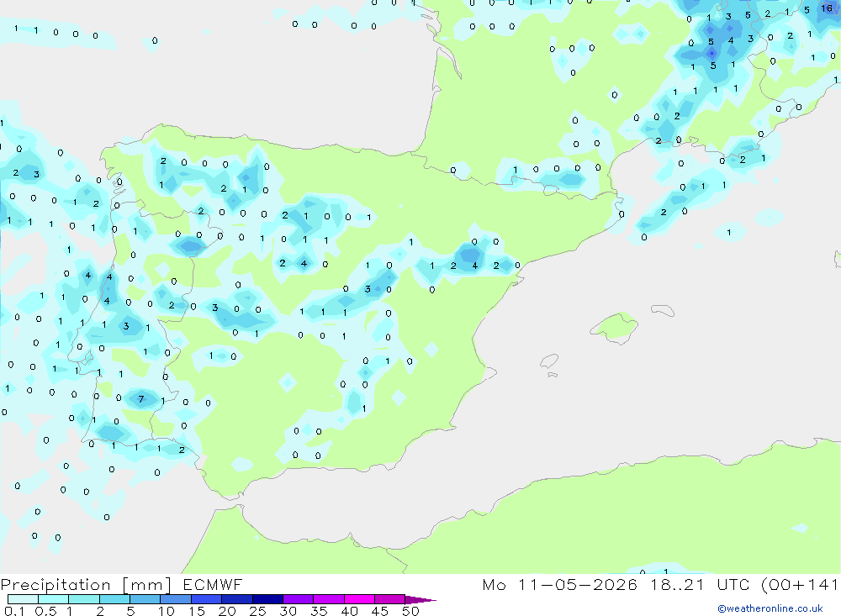The image size is (841, 616).
Task: Click the legend label "0.1"
Action: [x=14, y=611]
